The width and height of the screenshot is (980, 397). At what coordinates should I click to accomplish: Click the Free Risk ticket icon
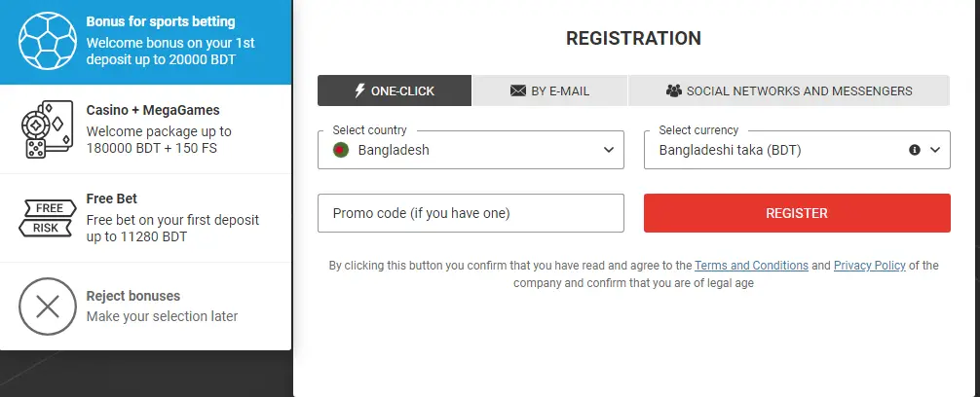(x=47, y=218)
